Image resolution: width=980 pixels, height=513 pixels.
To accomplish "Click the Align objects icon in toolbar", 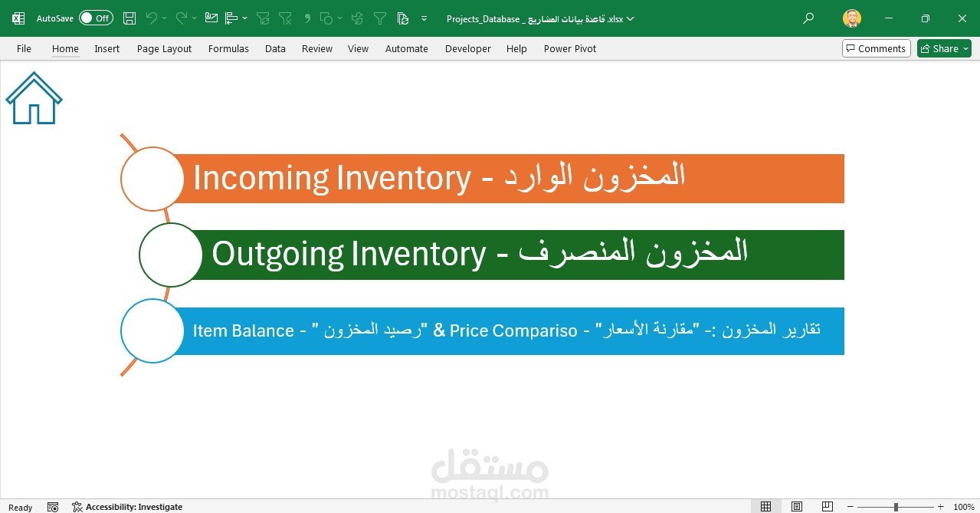I will (231, 18).
